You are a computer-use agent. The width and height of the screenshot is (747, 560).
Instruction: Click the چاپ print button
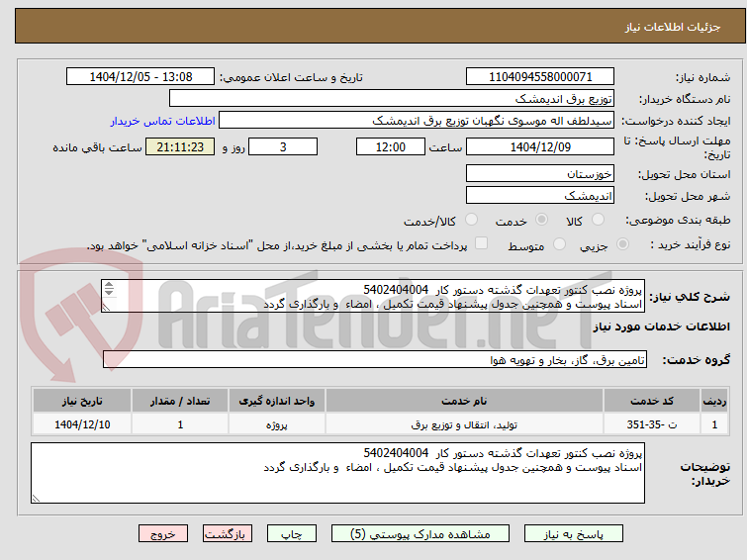pos(292,534)
